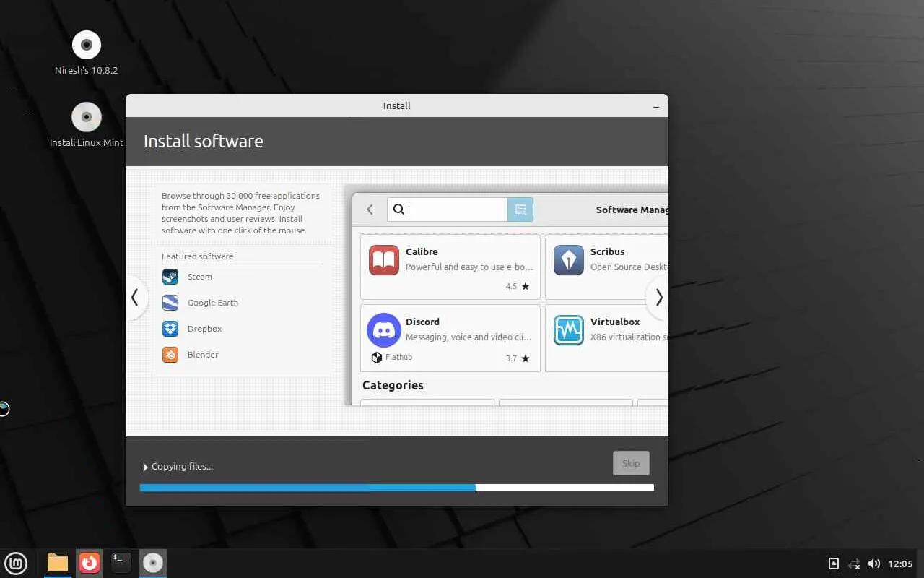Open the Niresh's 10.8.2 disc icon
924x578 pixels.
coord(87,45)
